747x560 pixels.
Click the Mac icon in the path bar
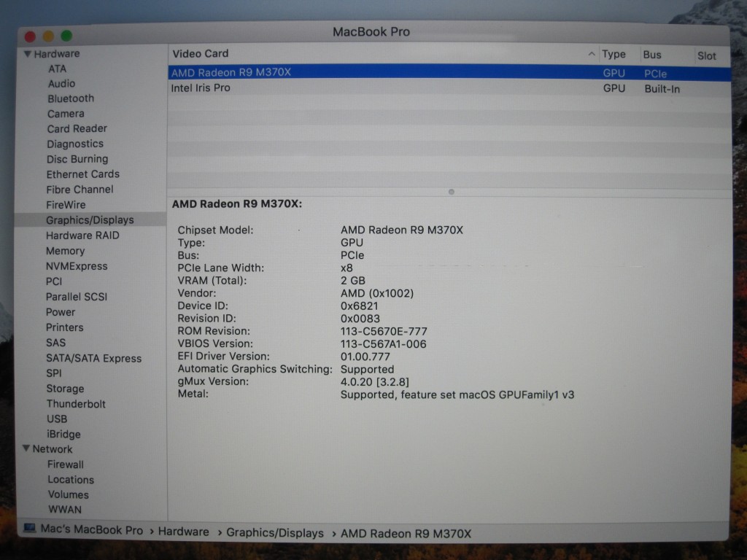[x=29, y=529]
